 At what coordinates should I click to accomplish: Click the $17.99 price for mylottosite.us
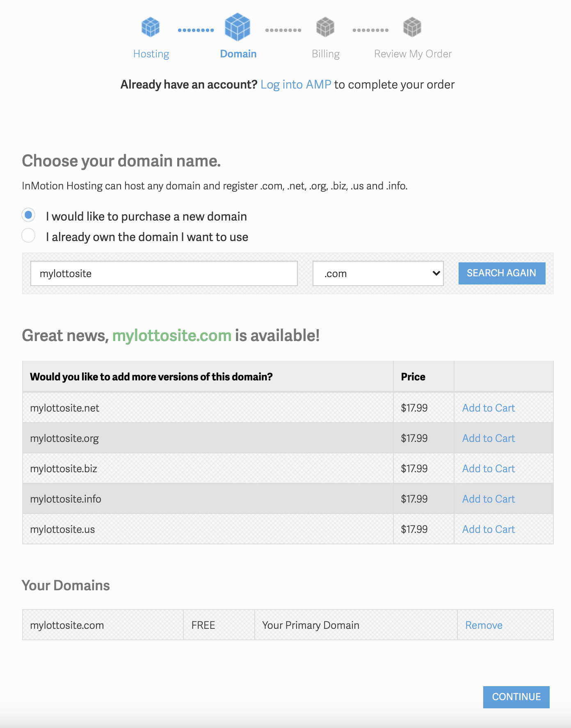[x=414, y=529]
